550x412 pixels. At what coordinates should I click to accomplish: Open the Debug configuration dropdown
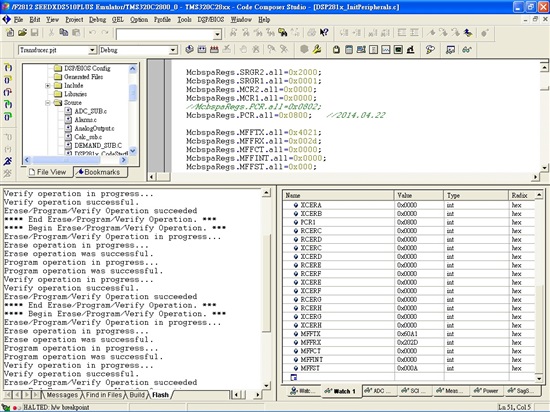coord(173,50)
